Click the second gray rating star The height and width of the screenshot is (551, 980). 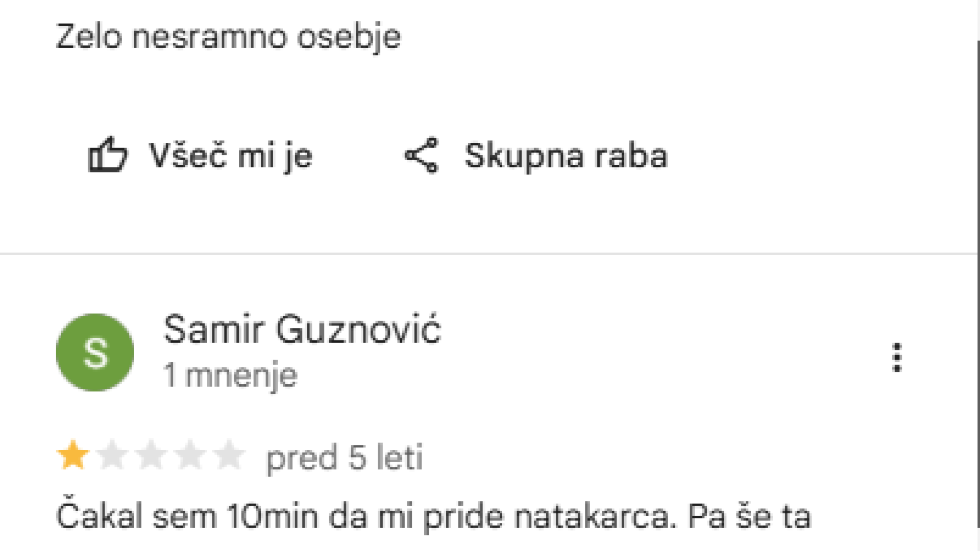pyautogui.click(x=112, y=455)
